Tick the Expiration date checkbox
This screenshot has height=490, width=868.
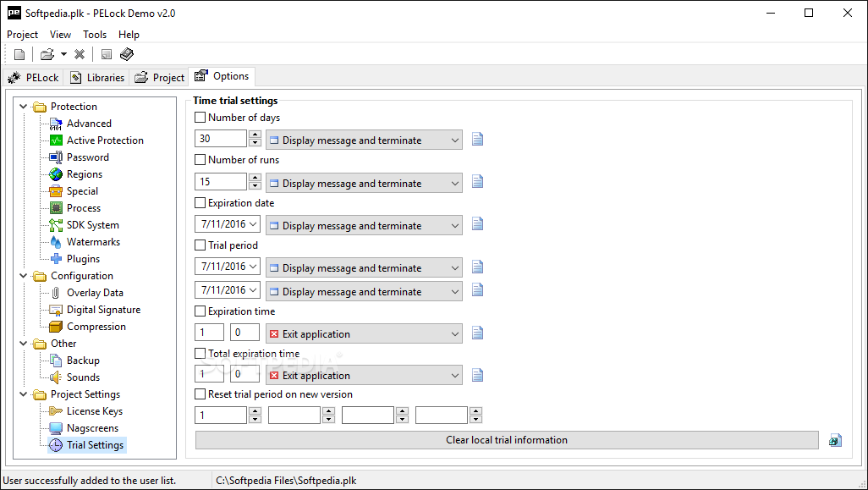click(201, 203)
